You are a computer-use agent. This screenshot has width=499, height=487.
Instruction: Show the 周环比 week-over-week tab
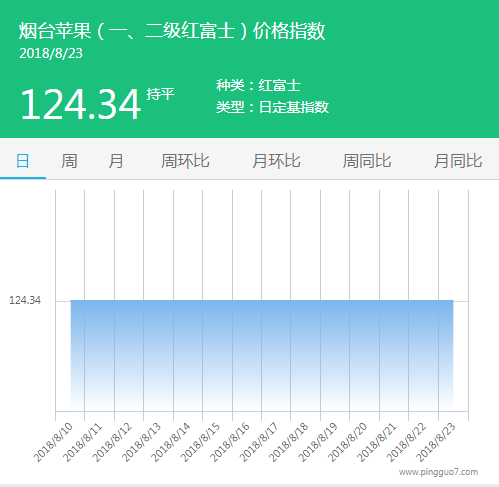pos(185,161)
